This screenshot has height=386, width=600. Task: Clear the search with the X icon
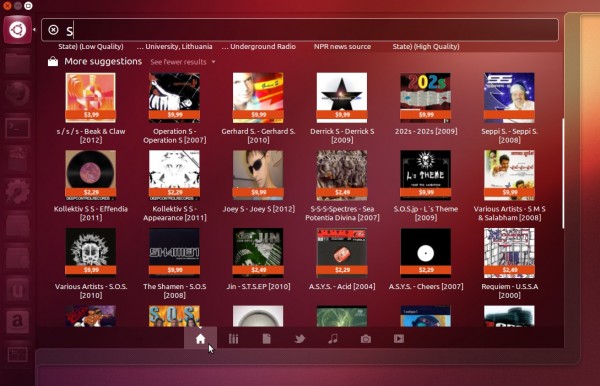(53, 29)
